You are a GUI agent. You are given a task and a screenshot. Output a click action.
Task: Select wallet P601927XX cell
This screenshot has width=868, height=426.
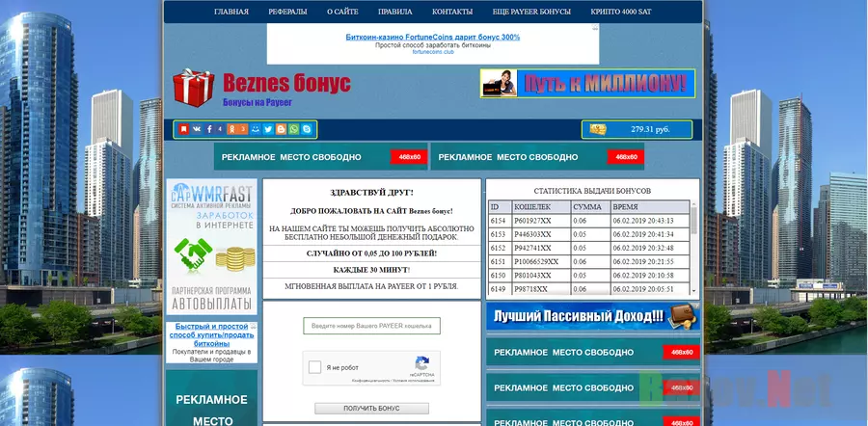pos(541,221)
